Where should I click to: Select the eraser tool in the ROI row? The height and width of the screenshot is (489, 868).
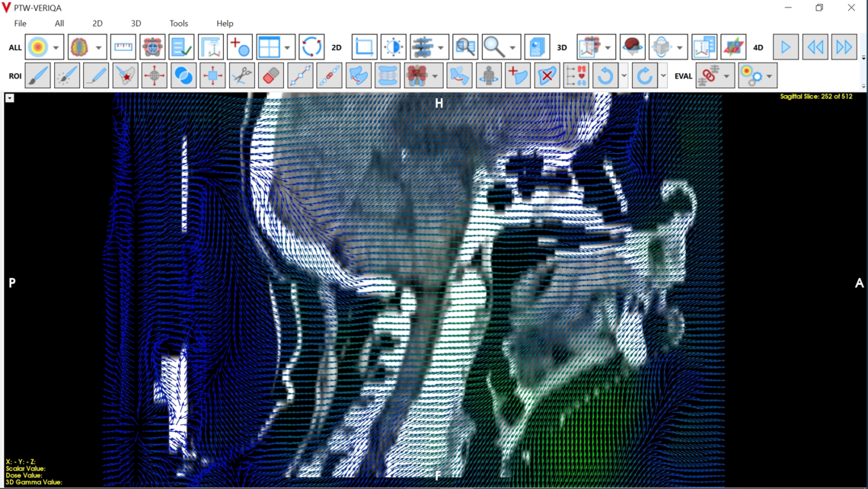tap(270, 75)
